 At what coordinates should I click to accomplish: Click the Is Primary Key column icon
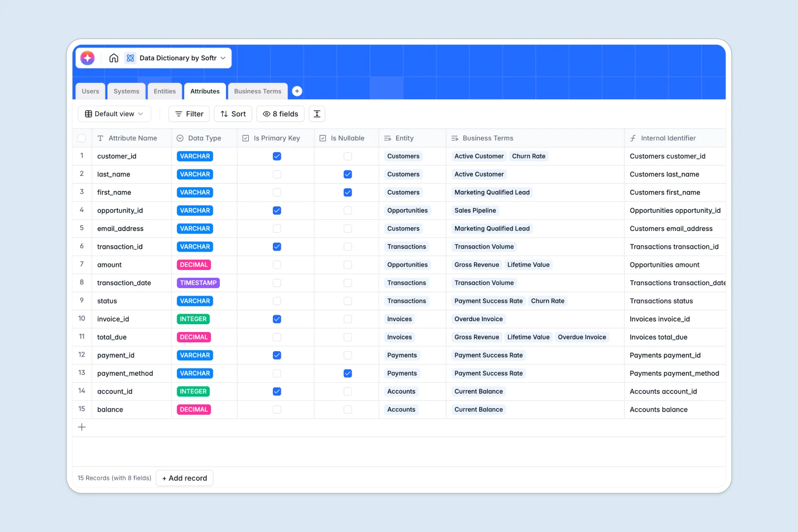[246, 138]
